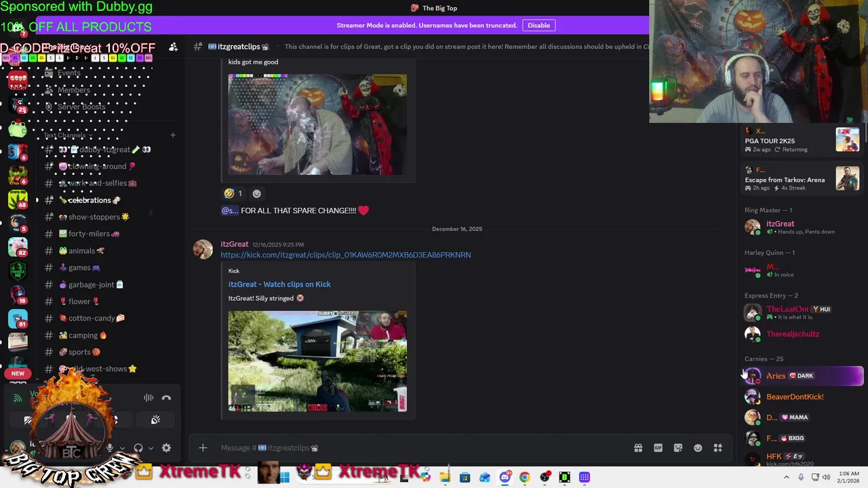Open File Explorer from the taskbar
This screenshot has height=488, width=868.
tap(445, 478)
